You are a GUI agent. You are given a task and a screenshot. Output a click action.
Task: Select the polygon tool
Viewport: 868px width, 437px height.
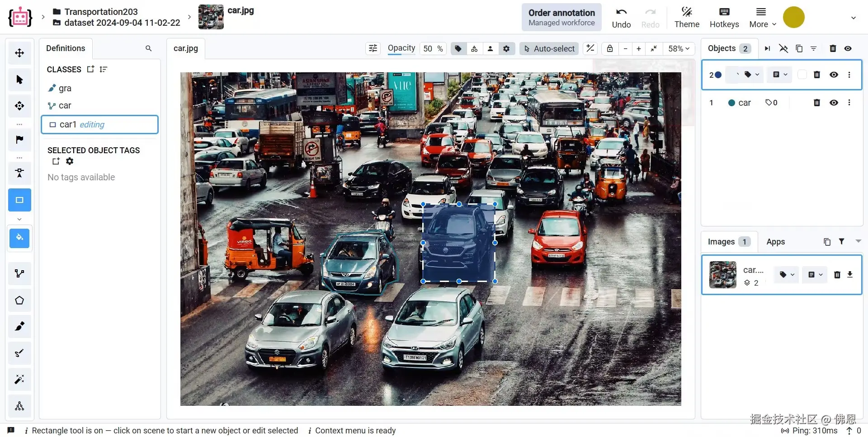tap(19, 300)
